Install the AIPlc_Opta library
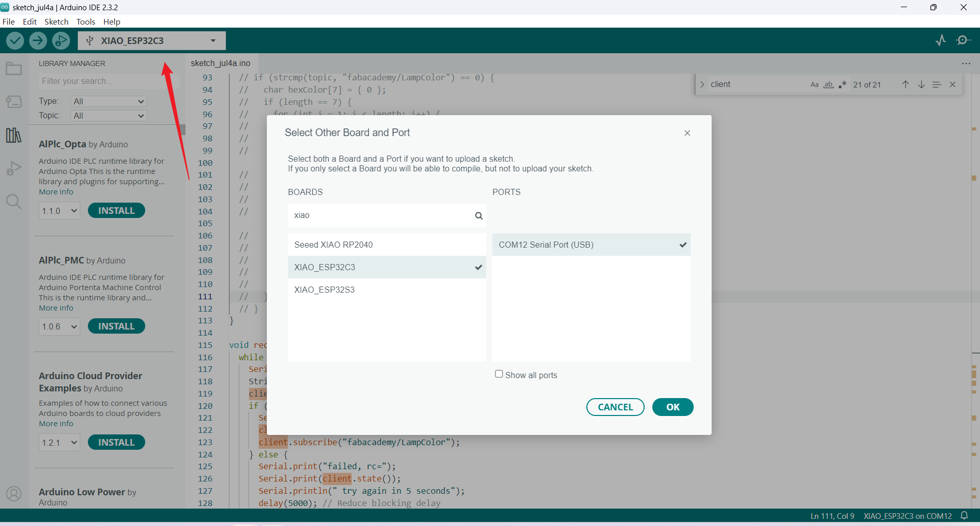The height and width of the screenshot is (526, 980). (x=117, y=210)
